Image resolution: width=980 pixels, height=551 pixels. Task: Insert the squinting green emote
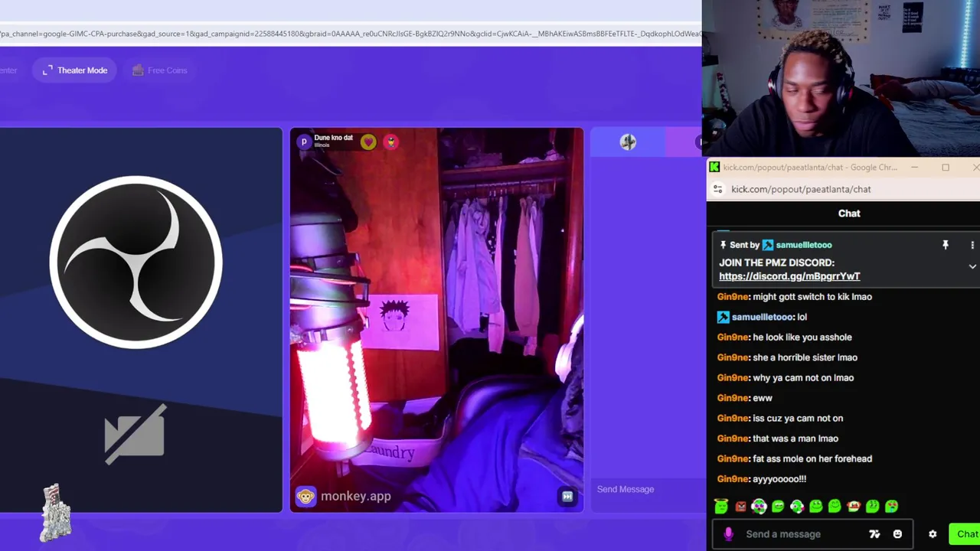click(x=872, y=506)
